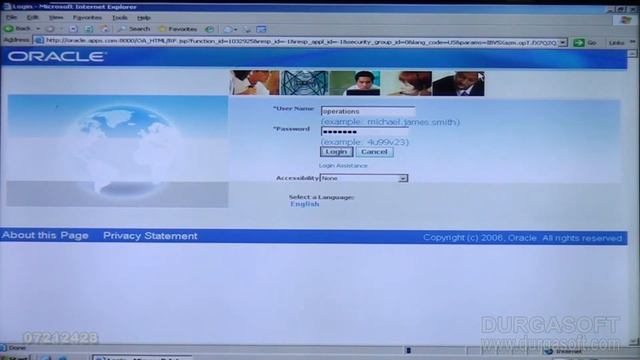Expand the address bar dropdown
Viewport: 640px width, 360px height.
563,42
